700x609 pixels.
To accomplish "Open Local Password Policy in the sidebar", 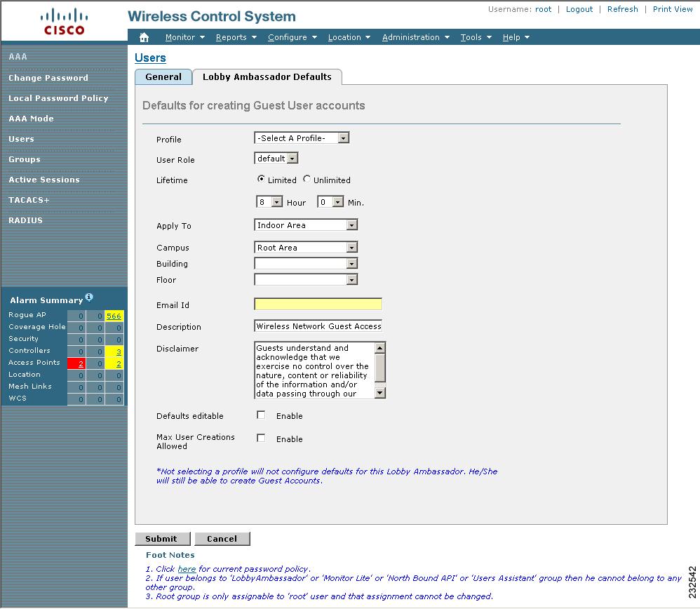I will pos(58,98).
